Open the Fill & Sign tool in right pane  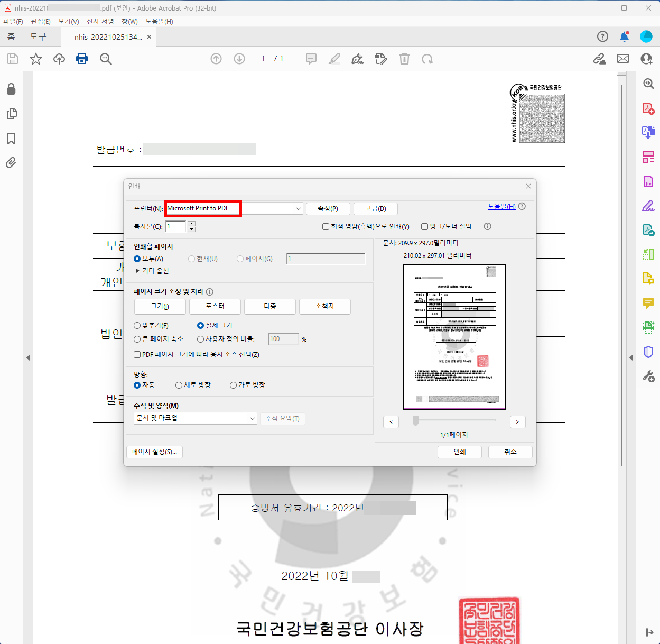coord(648,206)
